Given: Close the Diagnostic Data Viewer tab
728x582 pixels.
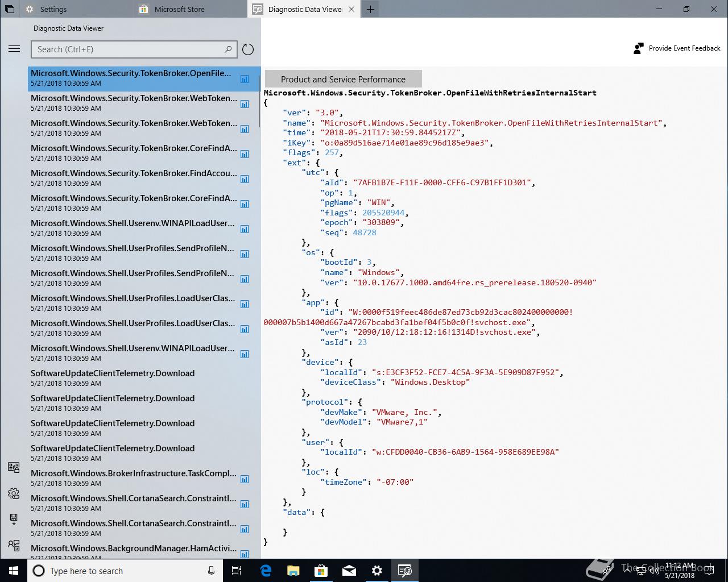Looking at the screenshot, I should click(x=351, y=9).
